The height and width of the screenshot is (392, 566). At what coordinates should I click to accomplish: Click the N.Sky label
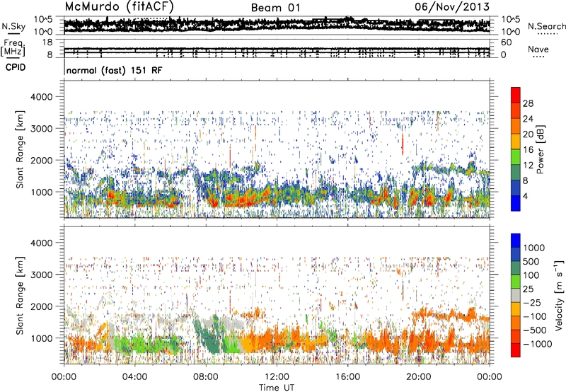tap(13, 26)
